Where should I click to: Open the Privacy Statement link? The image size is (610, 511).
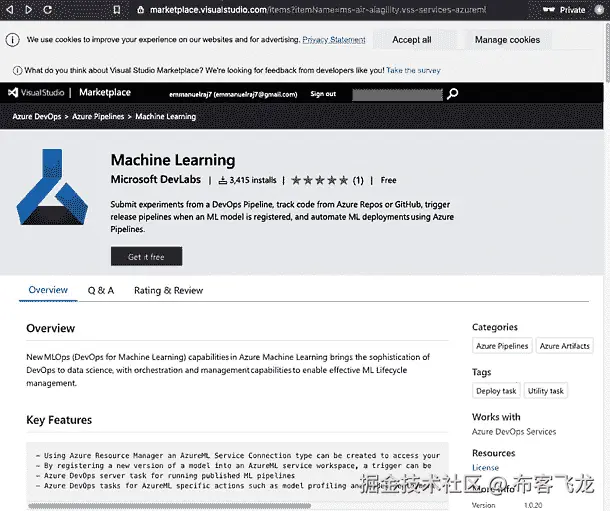point(334,40)
